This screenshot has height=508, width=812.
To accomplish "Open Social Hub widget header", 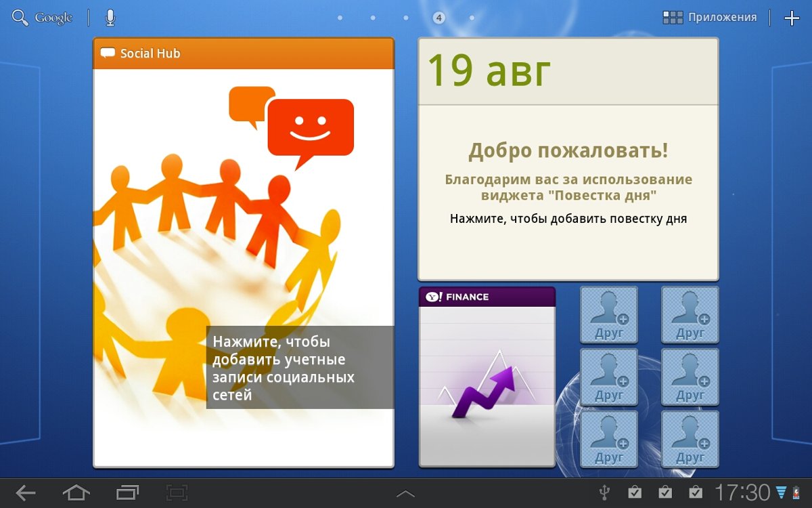I will coord(244,54).
